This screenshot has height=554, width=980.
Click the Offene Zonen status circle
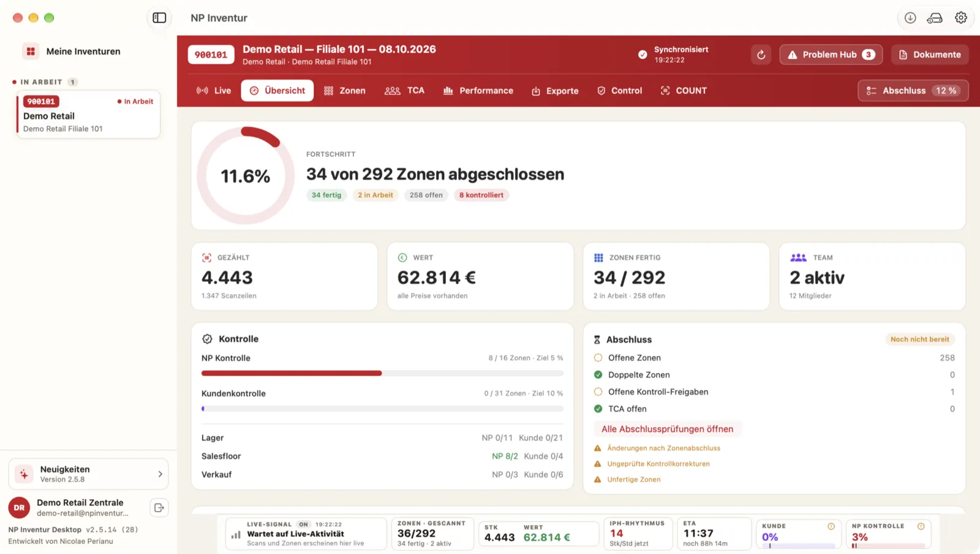tap(598, 358)
